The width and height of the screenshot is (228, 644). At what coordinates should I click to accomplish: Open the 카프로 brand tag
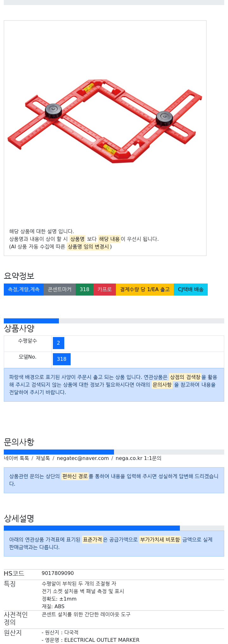coord(104,290)
